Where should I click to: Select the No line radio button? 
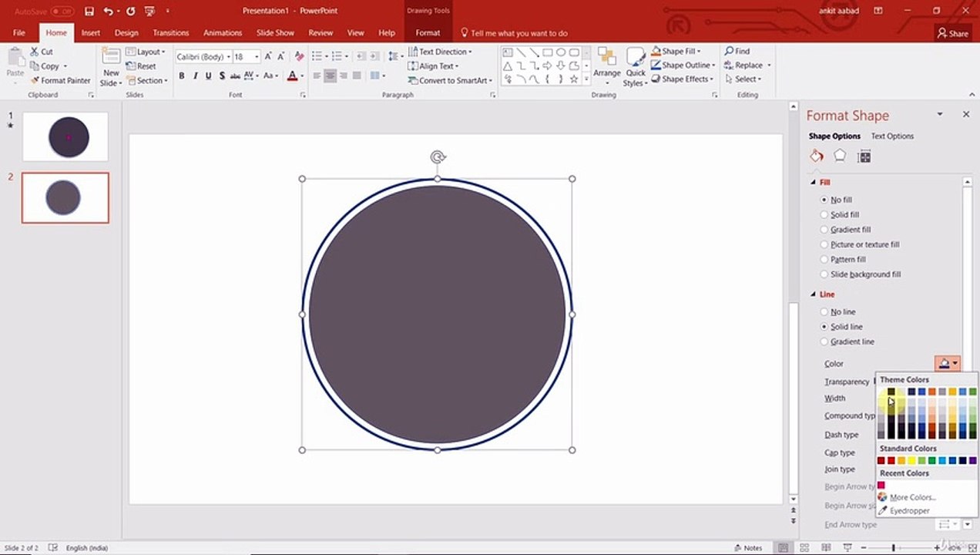click(824, 312)
